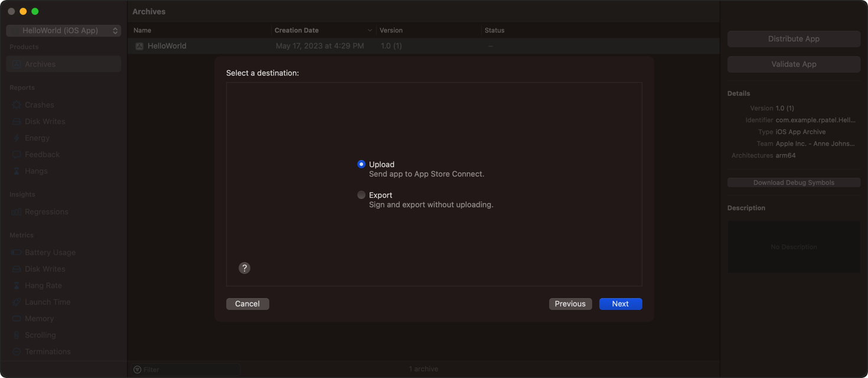This screenshot has width=868, height=378.
Task: Click the "May 17, 2023 at 4:29 PM" cell
Action: pos(320,46)
